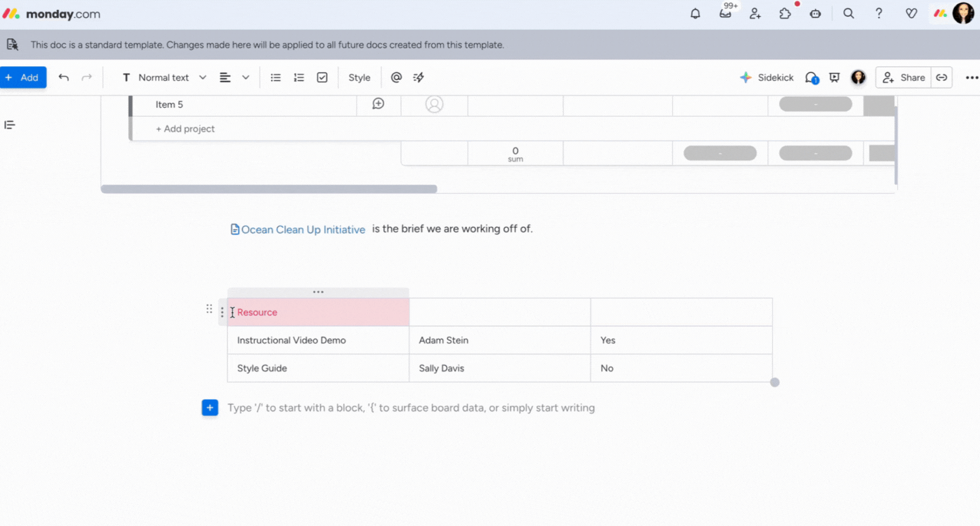The image size is (980, 526).
Task: Open search with the magnifier icon
Action: pyautogui.click(x=848, y=14)
